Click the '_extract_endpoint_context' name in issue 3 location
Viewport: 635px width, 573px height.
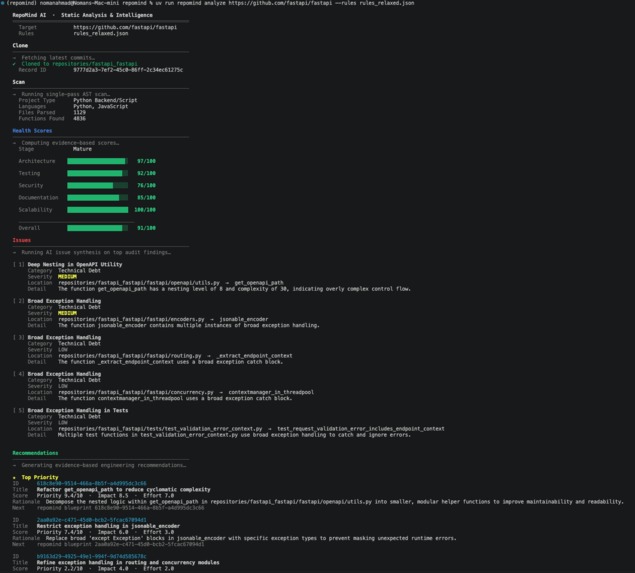254,355
